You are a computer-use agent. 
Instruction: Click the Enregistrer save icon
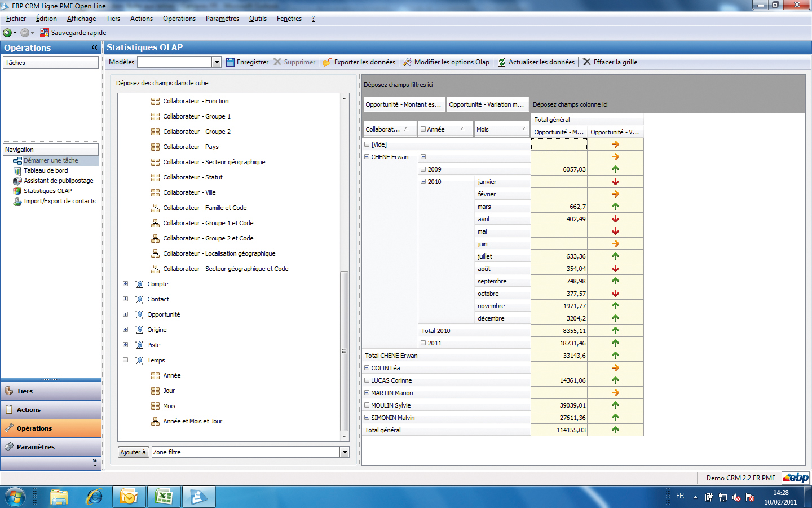tap(230, 62)
